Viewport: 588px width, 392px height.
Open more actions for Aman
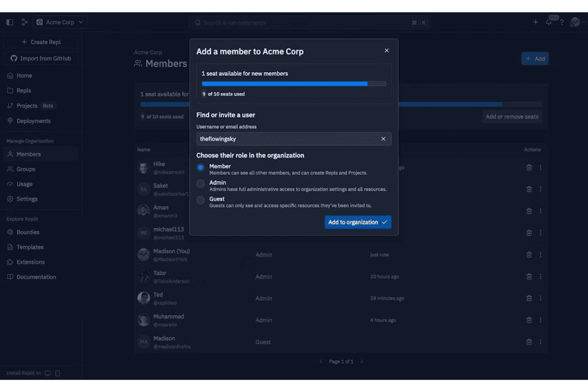(x=541, y=211)
